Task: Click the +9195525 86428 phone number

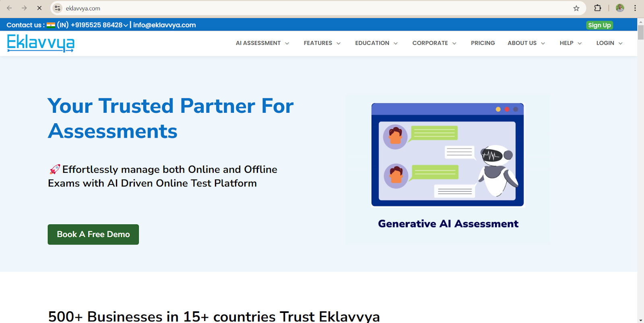Action: click(x=97, y=25)
